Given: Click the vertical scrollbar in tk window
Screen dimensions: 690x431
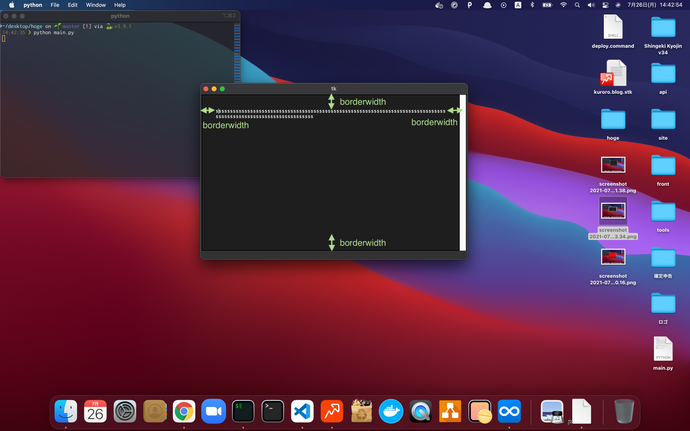Looking at the screenshot, I should [462, 173].
